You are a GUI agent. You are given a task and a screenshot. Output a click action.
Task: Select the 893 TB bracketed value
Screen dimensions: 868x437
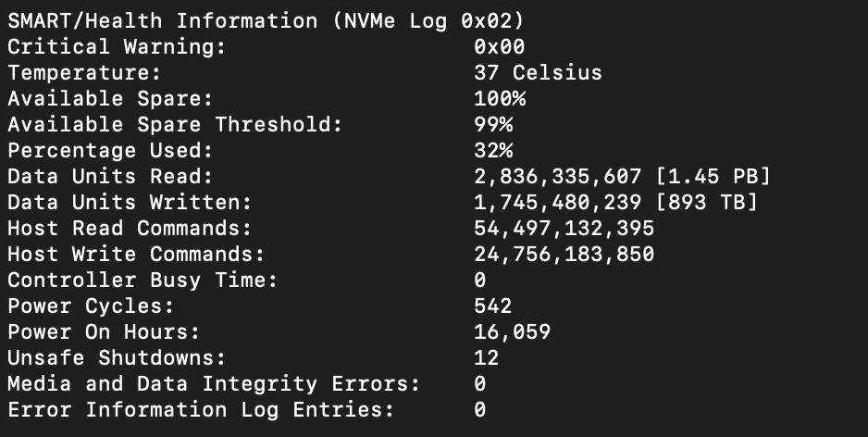[x=706, y=203]
